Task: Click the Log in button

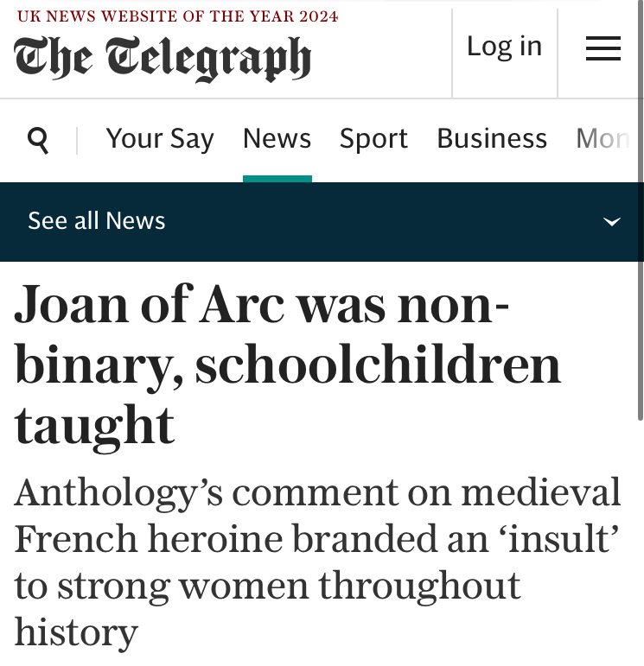Action: point(504,47)
